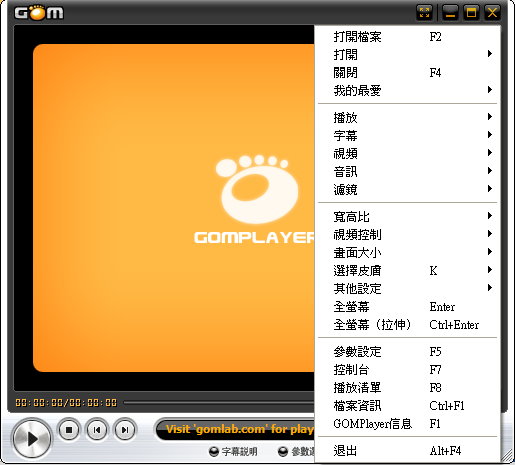
Task: Stop playback with the stop button
Action: pos(69,430)
